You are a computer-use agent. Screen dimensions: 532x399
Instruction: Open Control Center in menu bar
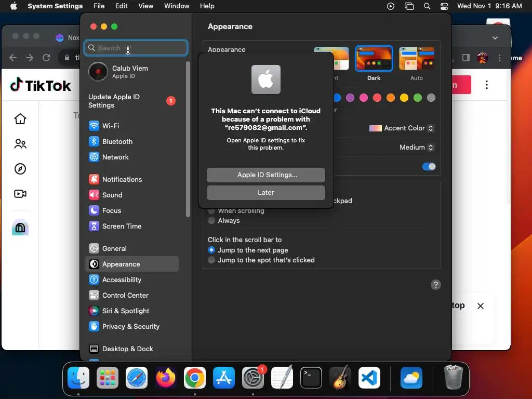[x=444, y=6]
